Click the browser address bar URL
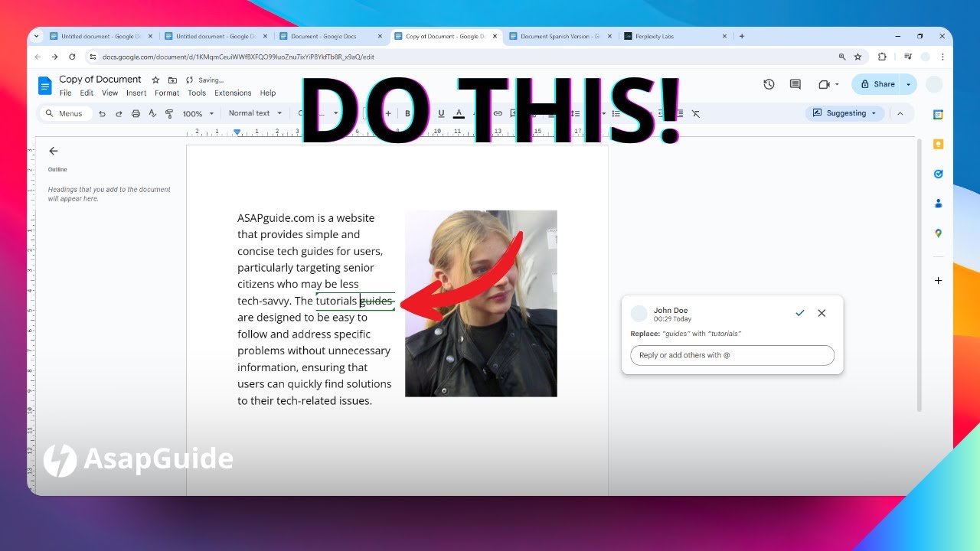Viewport: 980px width, 551px height. [x=238, y=57]
